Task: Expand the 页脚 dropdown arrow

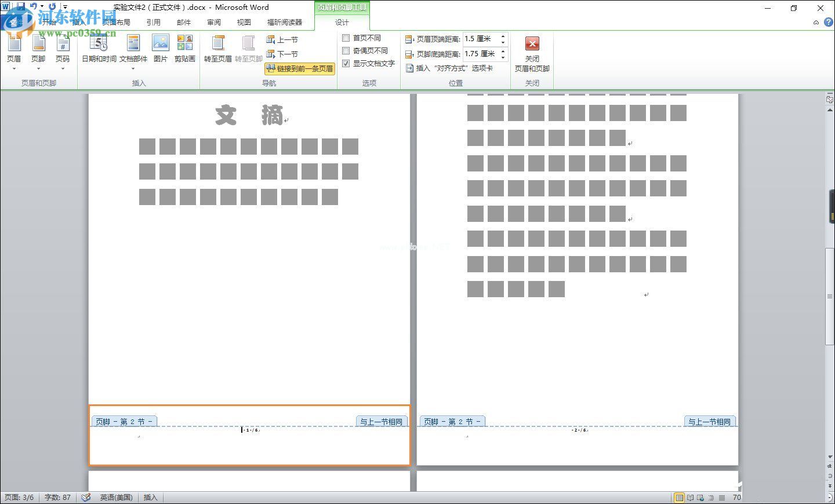Action: pos(38,69)
